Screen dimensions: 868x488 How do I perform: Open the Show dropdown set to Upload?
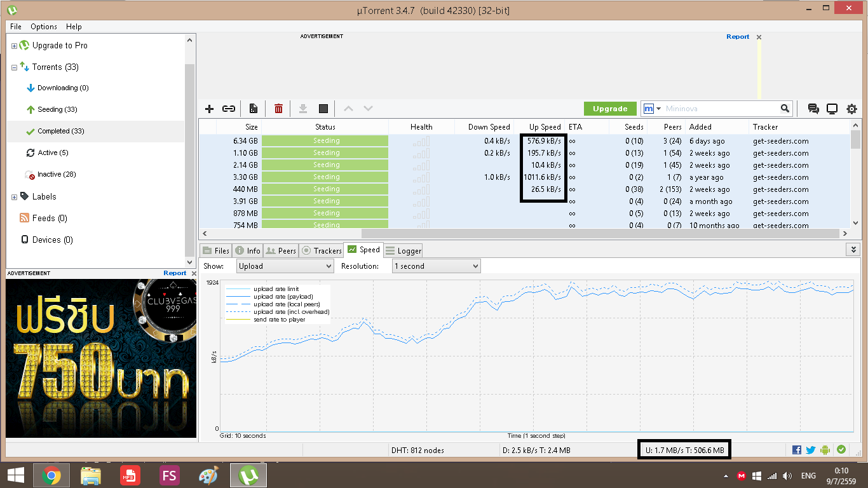pos(285,266)
